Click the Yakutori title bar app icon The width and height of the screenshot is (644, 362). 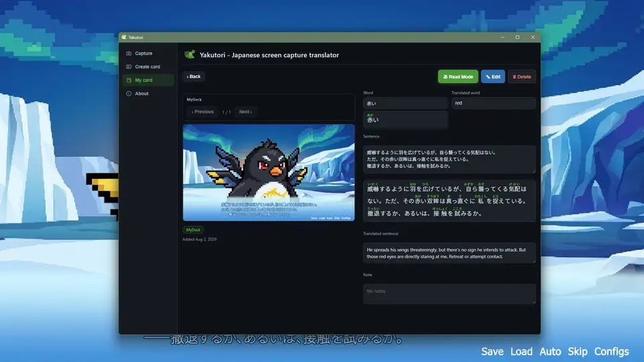point(123,37)
